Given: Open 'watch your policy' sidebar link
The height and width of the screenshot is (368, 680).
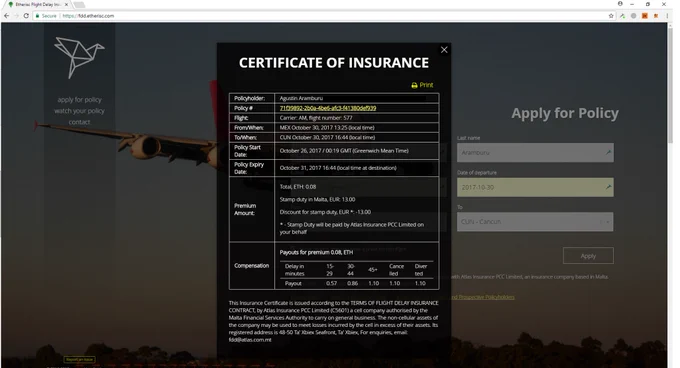Looking at the screenshot, I should (x=79, y=111).
